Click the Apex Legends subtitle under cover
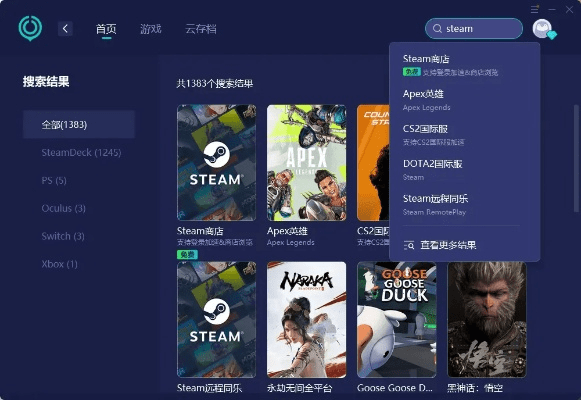 (290, 243)
